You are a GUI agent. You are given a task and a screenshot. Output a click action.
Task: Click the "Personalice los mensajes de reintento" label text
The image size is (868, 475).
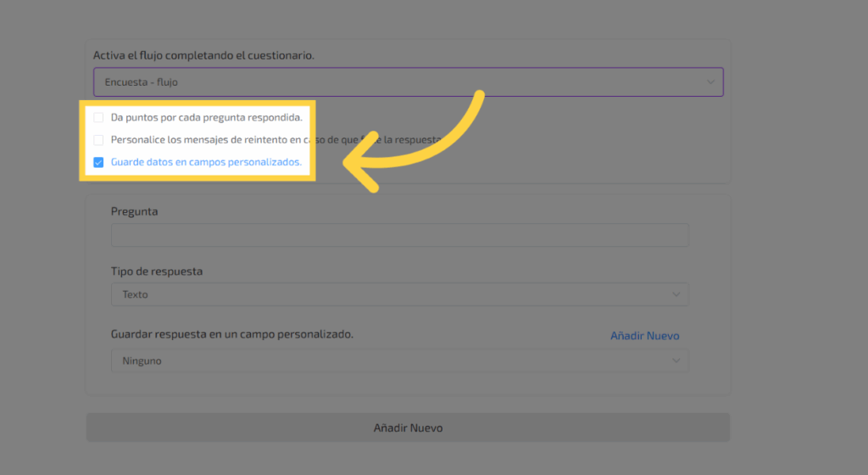[x=203, y=139]
